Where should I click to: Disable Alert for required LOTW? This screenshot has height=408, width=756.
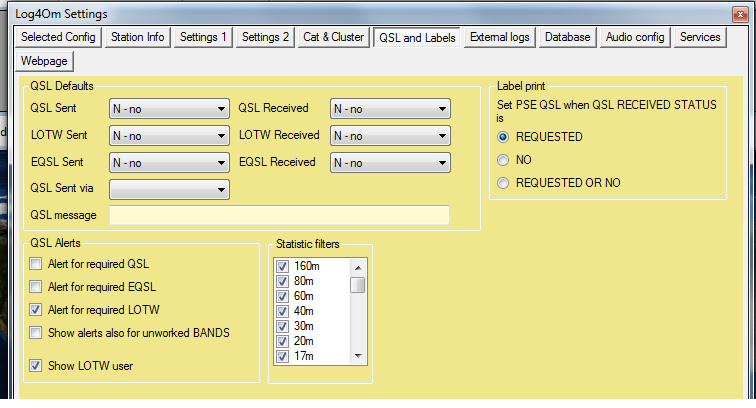(36, 310)
